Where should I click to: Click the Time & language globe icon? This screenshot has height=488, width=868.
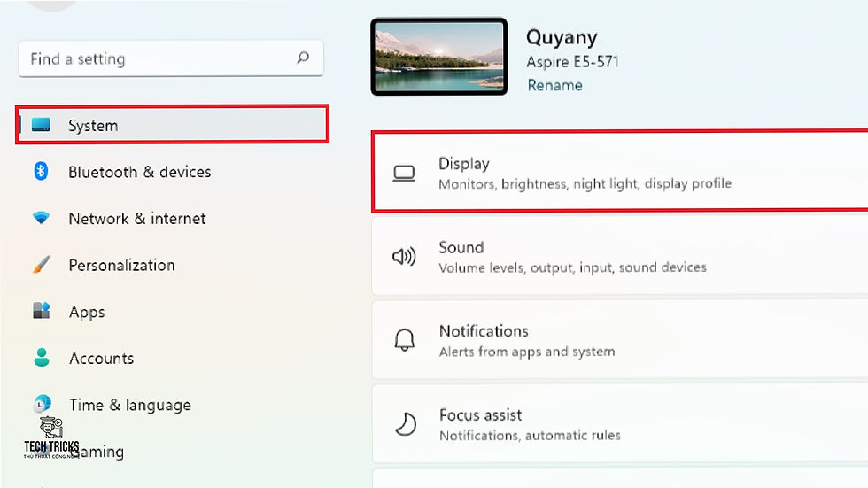(x=43, y=403)
